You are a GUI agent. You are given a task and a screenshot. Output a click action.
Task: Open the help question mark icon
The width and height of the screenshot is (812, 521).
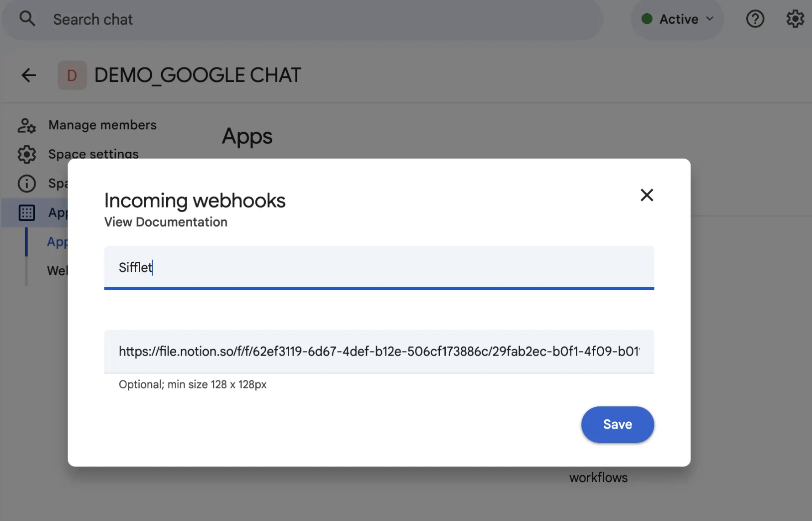tap(755, 19)
